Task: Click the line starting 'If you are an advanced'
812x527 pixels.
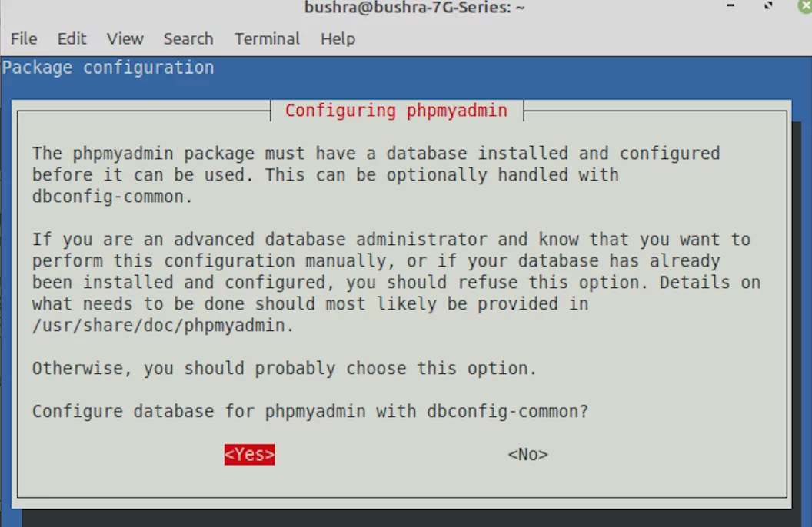Action: point(391,240)
